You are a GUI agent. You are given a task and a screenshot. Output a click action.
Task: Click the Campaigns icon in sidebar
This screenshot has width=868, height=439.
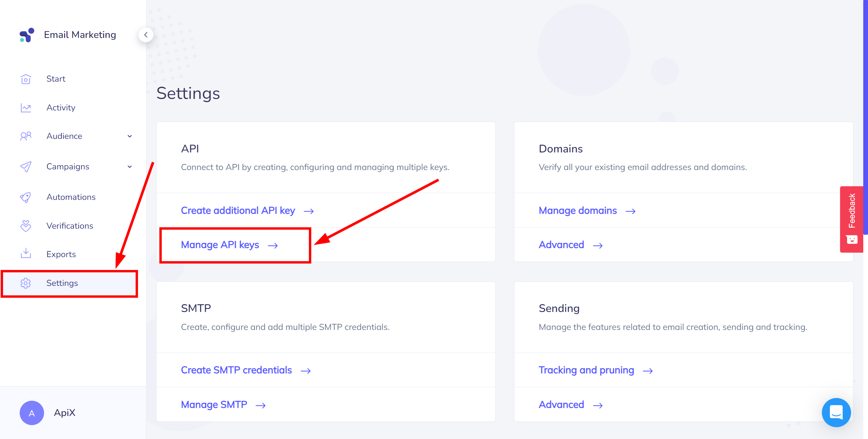tap(26, 166)
